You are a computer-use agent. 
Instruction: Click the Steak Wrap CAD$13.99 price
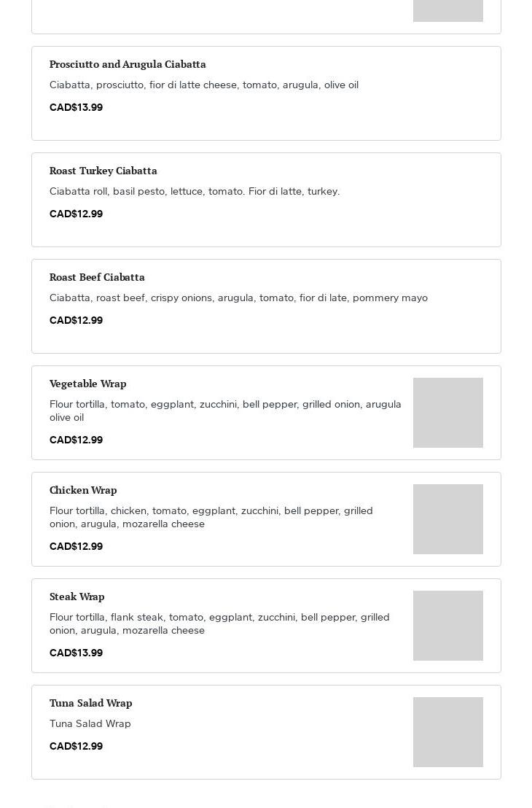76,653
